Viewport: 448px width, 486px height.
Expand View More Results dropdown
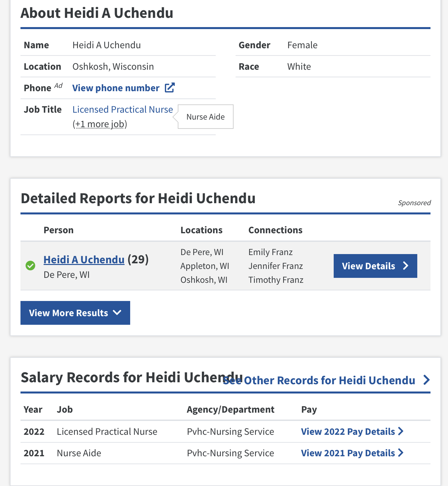coord(75,313)
